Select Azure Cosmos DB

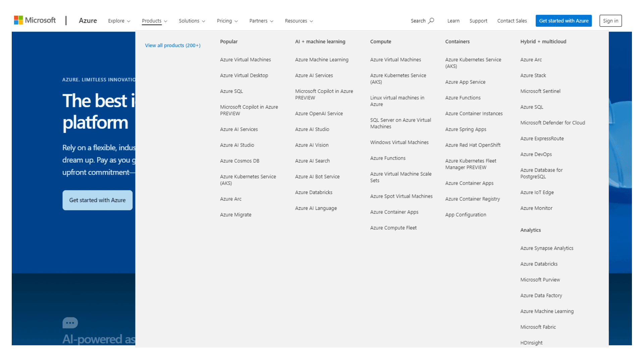(x=239, y=161)
